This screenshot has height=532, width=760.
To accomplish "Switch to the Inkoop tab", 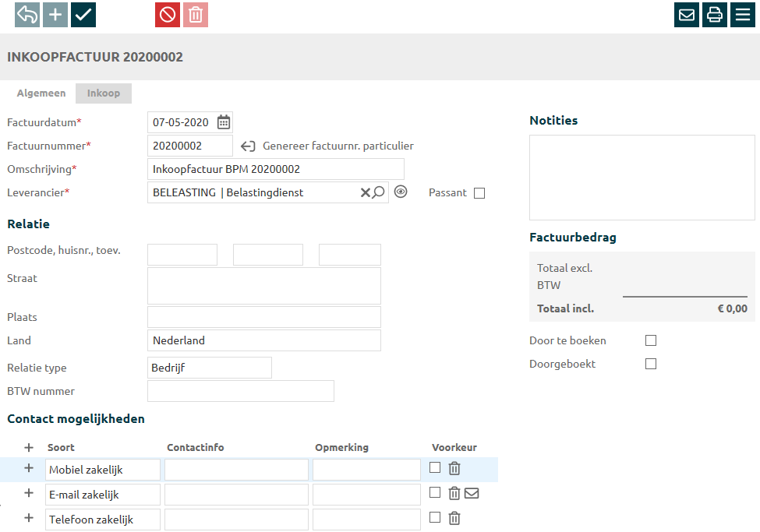I will pos(104,93).
